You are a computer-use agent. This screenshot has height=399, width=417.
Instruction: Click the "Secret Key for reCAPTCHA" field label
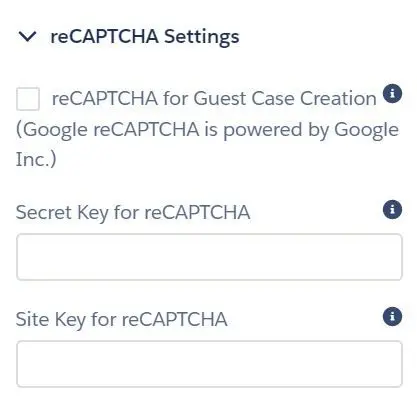pyautogui.click(x=133, y=213)
